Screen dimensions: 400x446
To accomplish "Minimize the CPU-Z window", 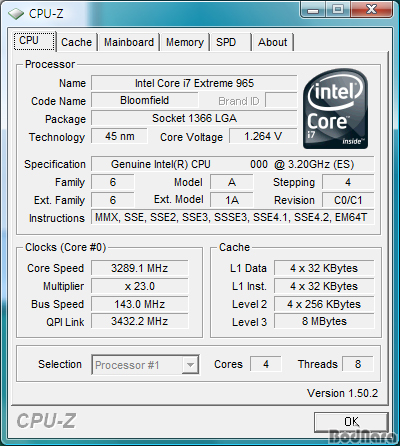I will point(313,10).
